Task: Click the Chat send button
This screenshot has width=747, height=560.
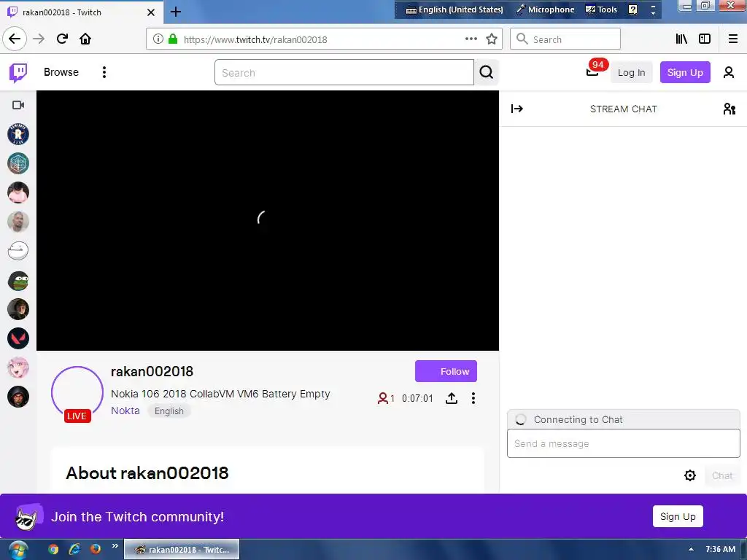Action: [x=721, y=475]
